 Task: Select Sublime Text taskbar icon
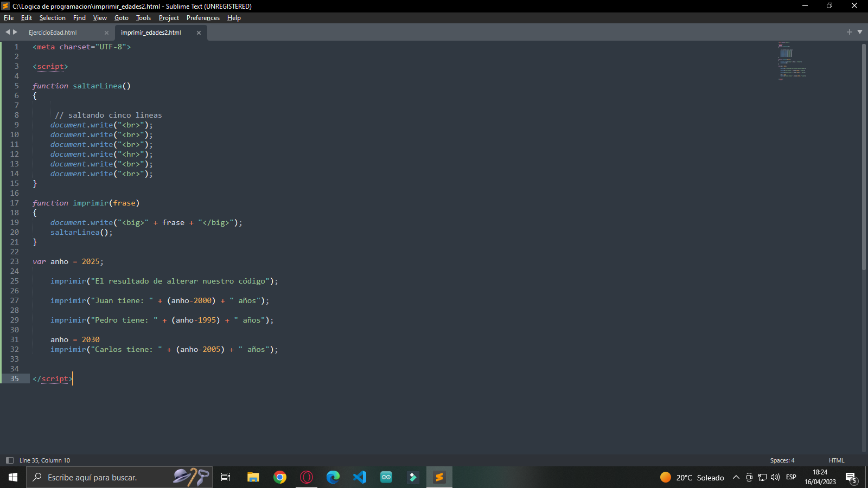(439, 477)
